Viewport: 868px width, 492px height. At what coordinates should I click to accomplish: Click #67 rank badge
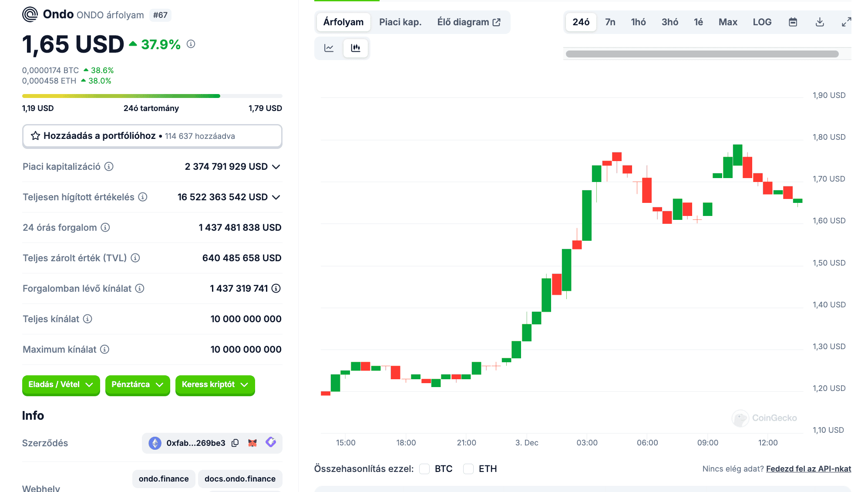(x=160, y=15)
